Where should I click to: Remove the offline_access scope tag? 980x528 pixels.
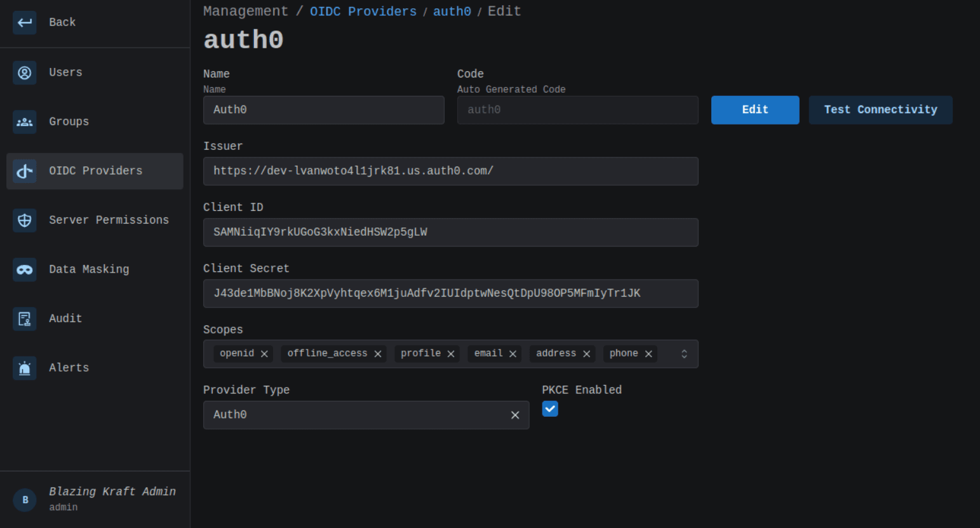pos(378,354)
